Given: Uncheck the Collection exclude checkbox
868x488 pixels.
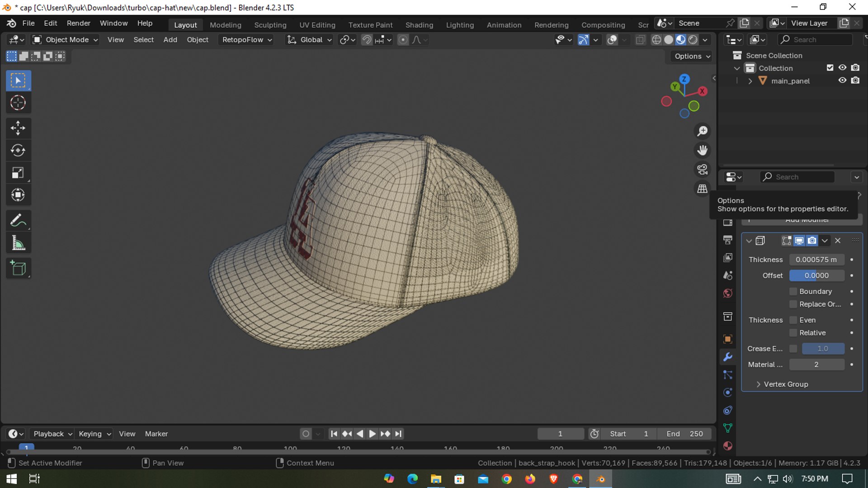Looking at the screenshot, I should (830, 68).
